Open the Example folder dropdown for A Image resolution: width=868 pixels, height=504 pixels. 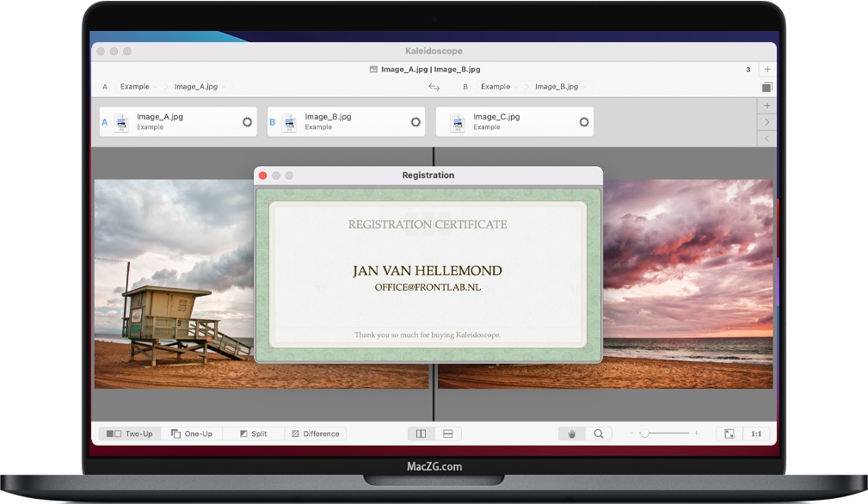tap(139, 87)
